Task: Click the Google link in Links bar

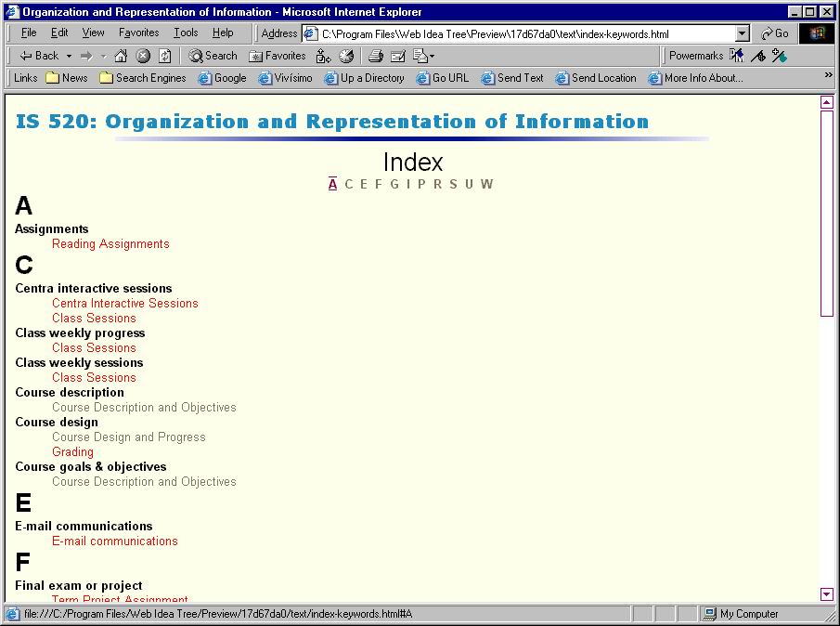Action: (x=222, y=78)
